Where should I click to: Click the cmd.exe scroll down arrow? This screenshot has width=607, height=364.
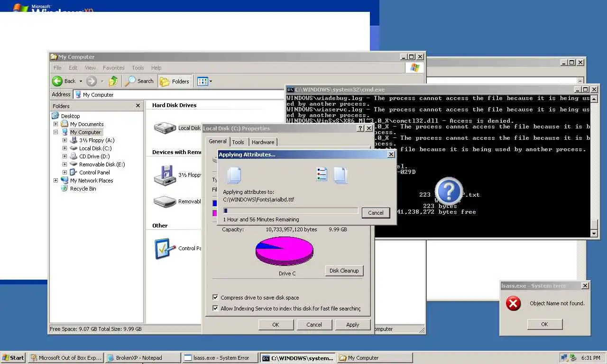coord(594,233)
